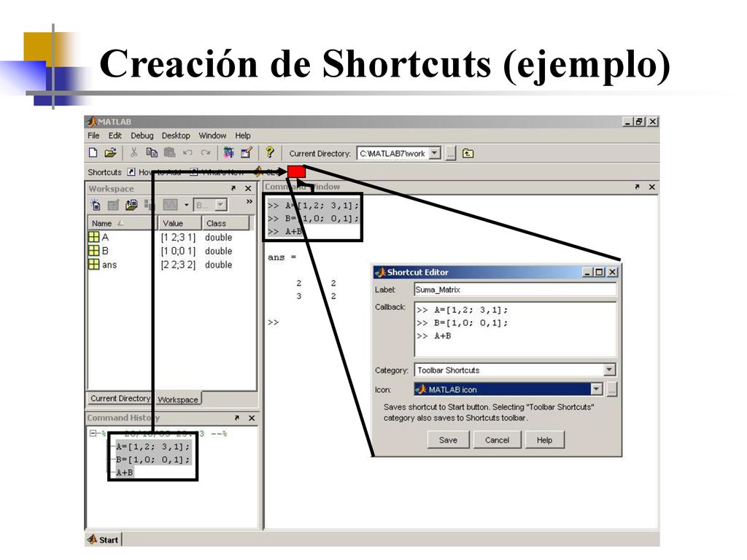Show more Workspace toolbar items chevron
The height and width of the screenshot is (560, 747).
(x=249, y=202)
